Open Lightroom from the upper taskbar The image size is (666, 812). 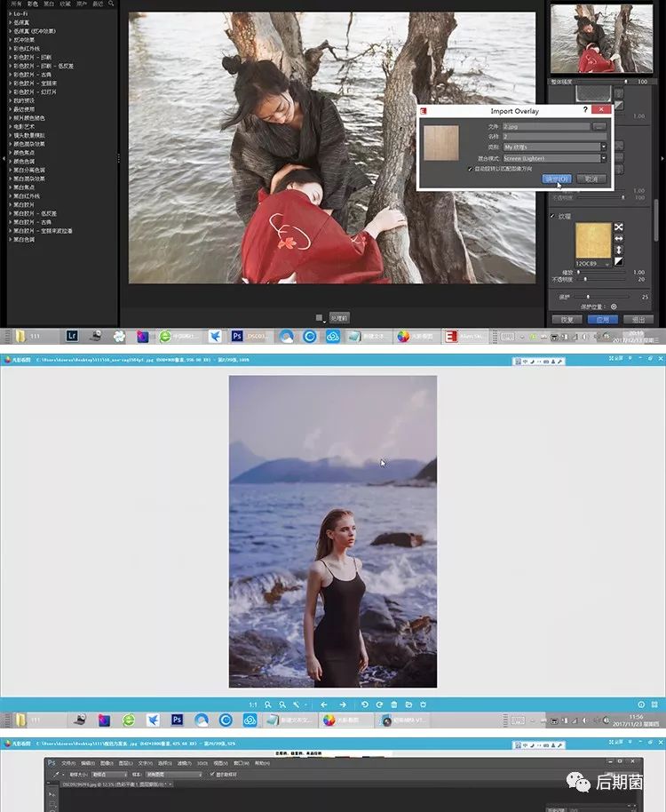click(x=73, y=337)
